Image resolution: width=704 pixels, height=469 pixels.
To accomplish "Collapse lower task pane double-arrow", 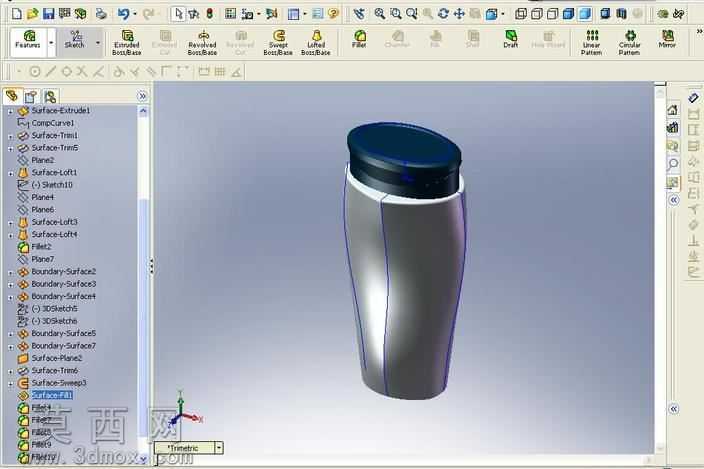I will pos(673,409).
